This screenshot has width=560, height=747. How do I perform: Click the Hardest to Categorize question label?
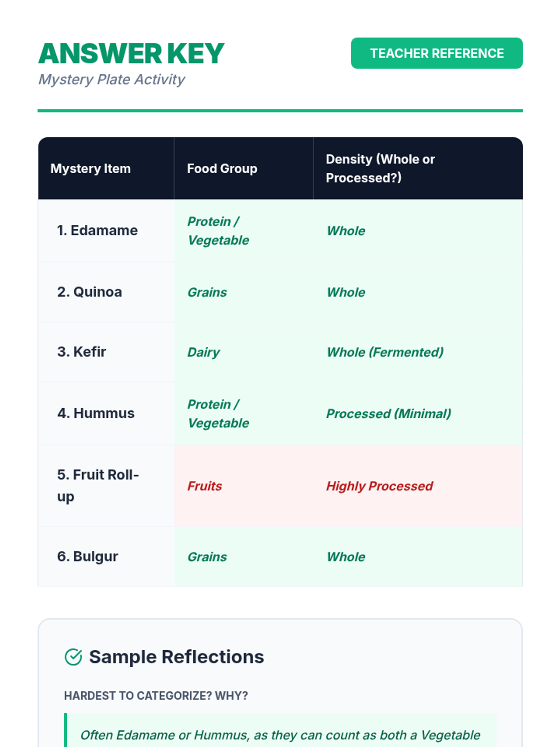click(156, 696)
